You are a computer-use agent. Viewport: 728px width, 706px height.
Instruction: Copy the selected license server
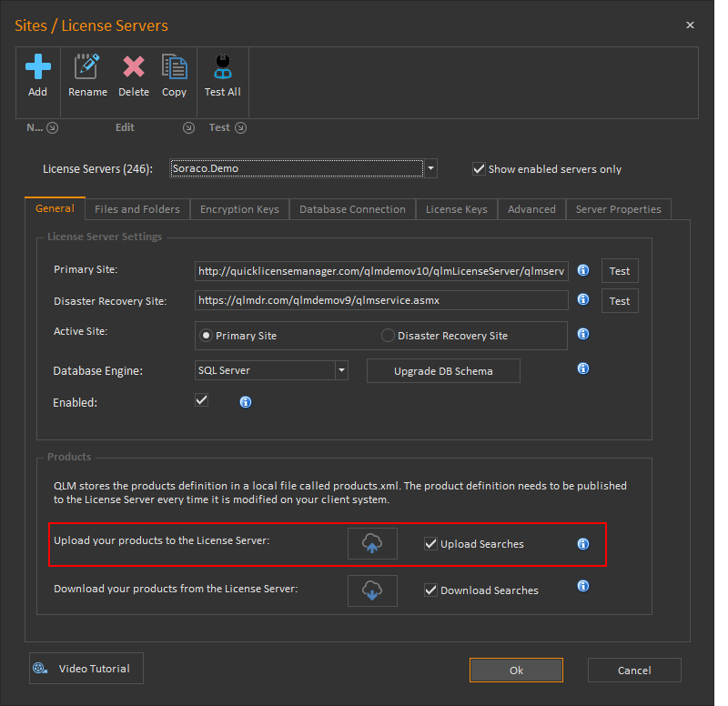pyautogui.click(x=174, y=76)
